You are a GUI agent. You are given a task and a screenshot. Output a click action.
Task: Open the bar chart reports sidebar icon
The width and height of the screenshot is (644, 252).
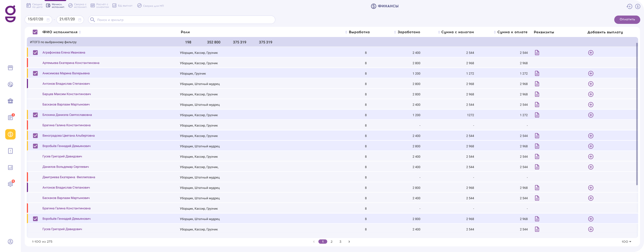10,168
